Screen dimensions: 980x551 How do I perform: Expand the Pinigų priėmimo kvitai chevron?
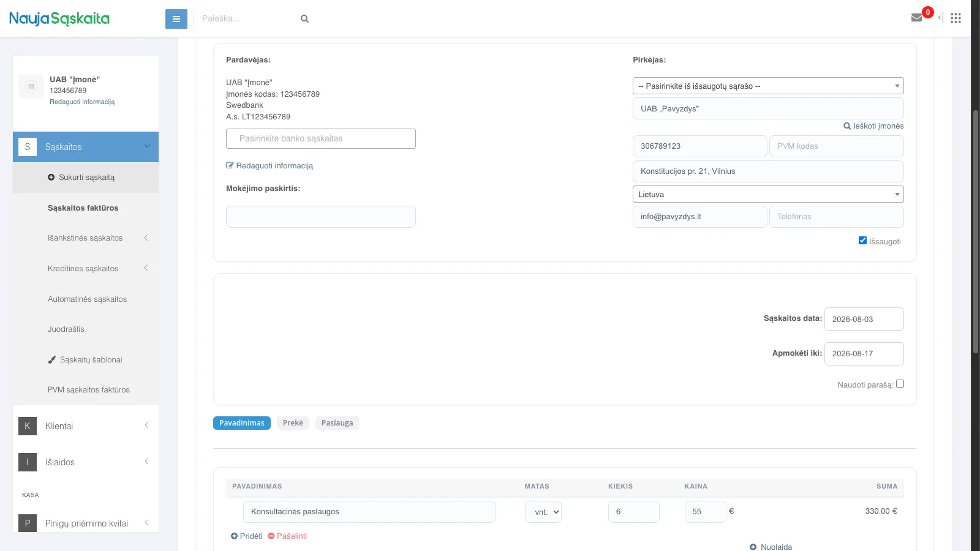pos(146,523)
